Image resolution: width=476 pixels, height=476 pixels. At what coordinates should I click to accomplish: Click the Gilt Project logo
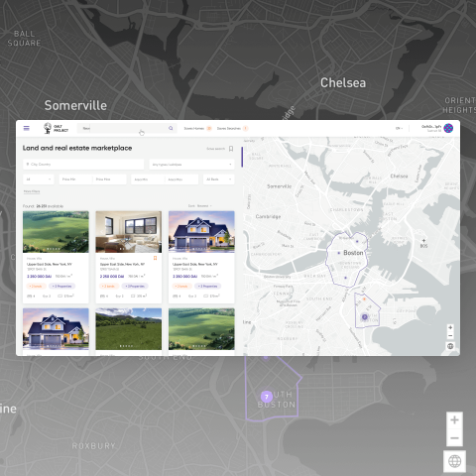(x=56, y=128)
